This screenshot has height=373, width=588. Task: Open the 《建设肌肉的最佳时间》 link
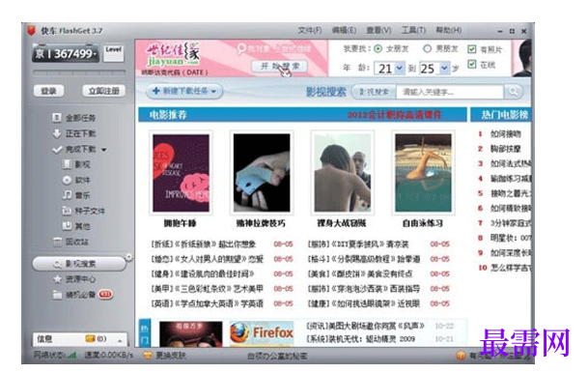pos(203,273)
